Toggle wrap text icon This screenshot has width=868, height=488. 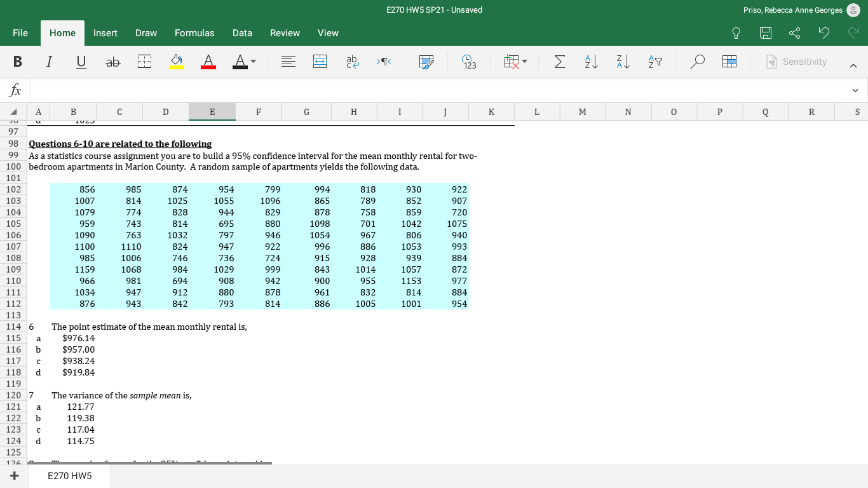click(x=351, y=62)
